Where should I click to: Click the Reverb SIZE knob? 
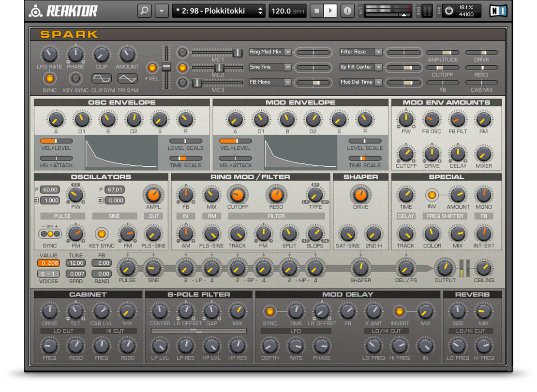pyautogui.click(x=458, y=312)
